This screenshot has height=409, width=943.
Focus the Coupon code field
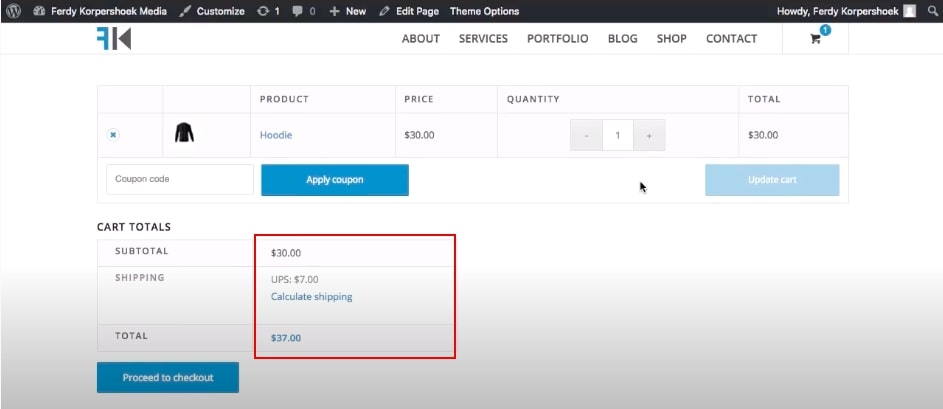coord(180,179)
